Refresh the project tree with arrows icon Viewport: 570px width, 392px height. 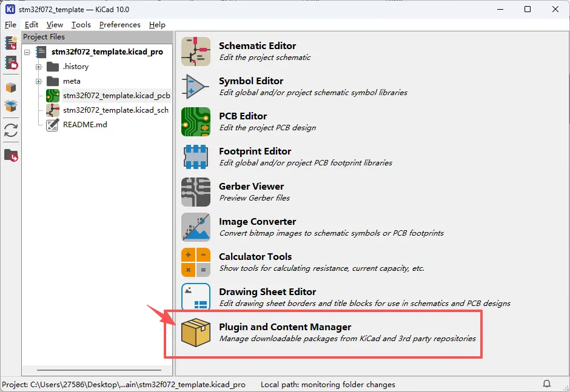pyautogui.click(x=11, y=130)
